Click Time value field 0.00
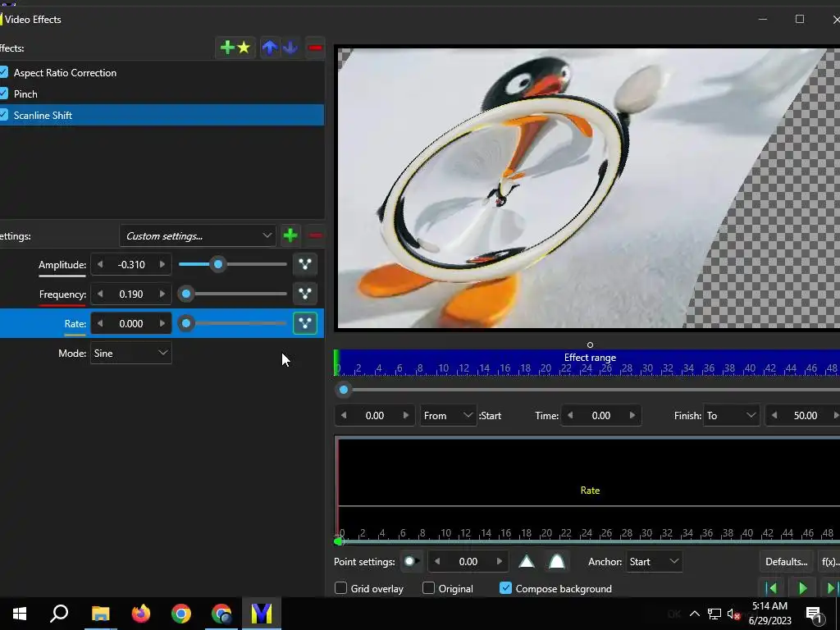Viewport: 840px width, 630px height. 601,416
